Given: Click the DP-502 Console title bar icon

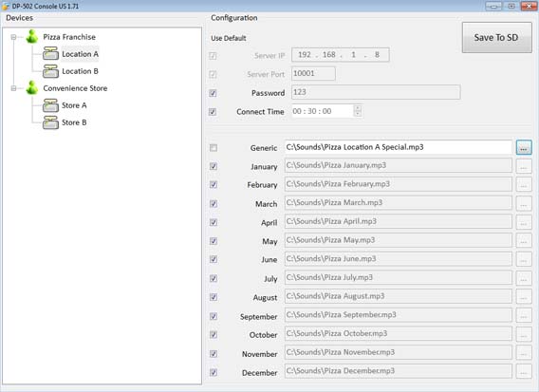Looking at the screenshot, I should (6, 6).
